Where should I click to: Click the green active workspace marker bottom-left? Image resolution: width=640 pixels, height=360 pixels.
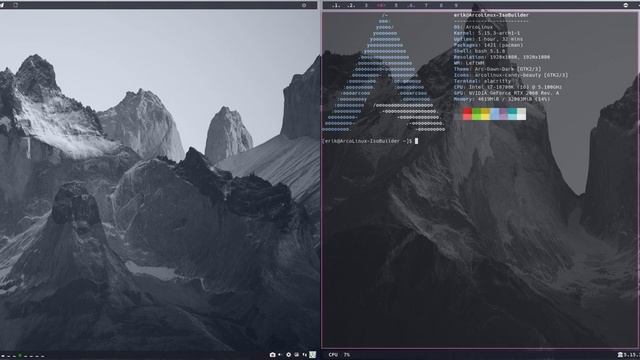pyautogui.click(x=20, y=356)
